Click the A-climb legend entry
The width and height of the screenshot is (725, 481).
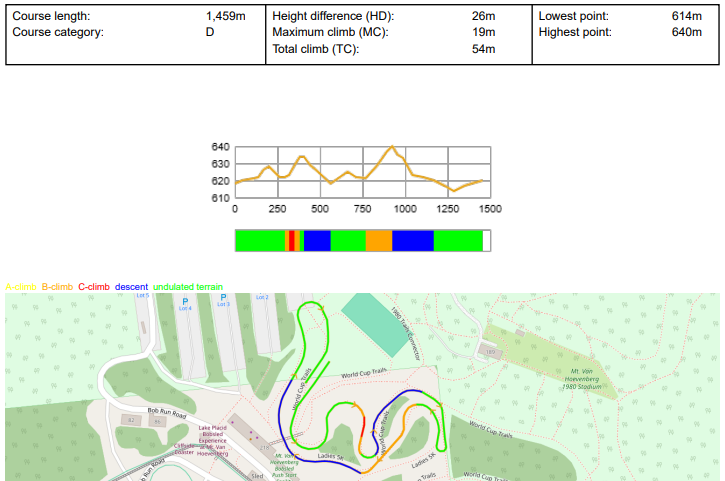20,287
